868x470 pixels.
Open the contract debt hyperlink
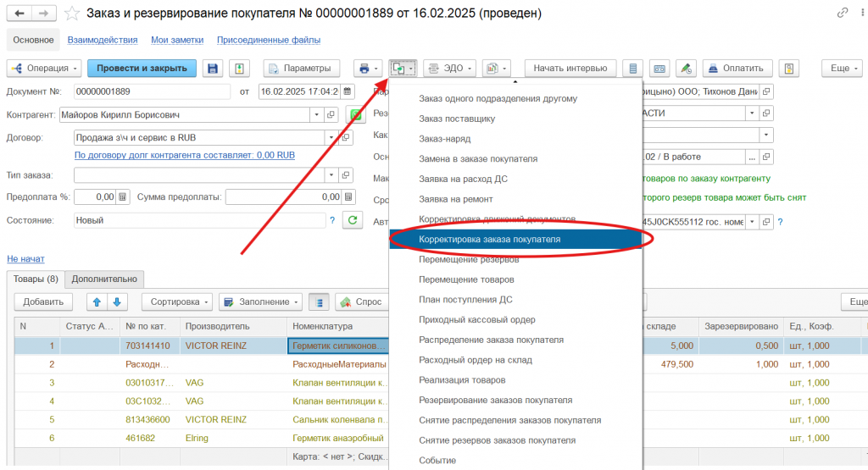pos(184,156)
